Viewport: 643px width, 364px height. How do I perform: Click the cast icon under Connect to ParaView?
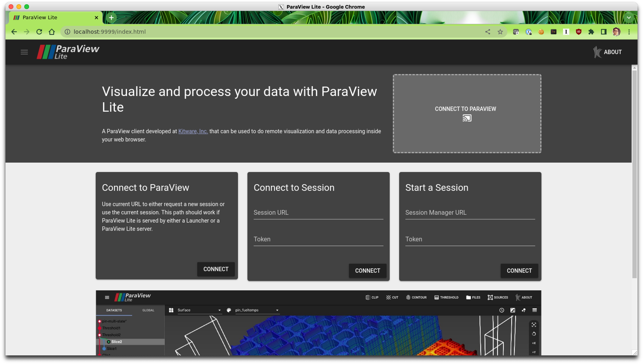[x=467, y=118]
